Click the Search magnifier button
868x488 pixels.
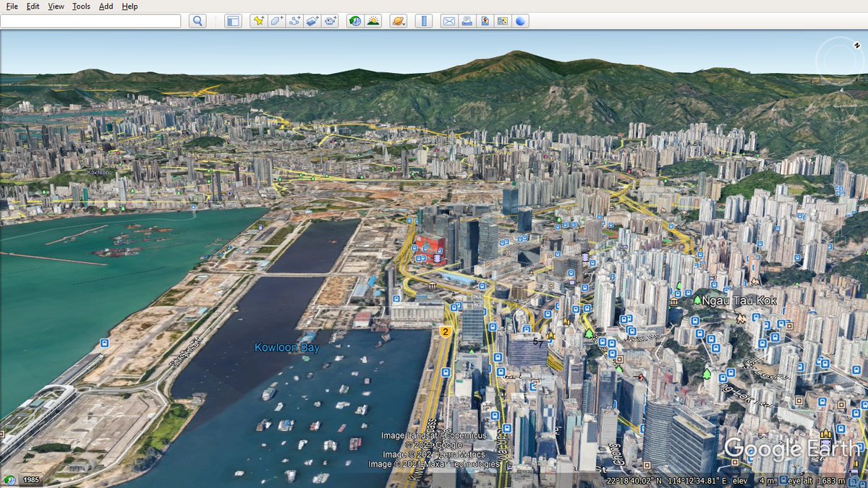[x=197, y=21]
